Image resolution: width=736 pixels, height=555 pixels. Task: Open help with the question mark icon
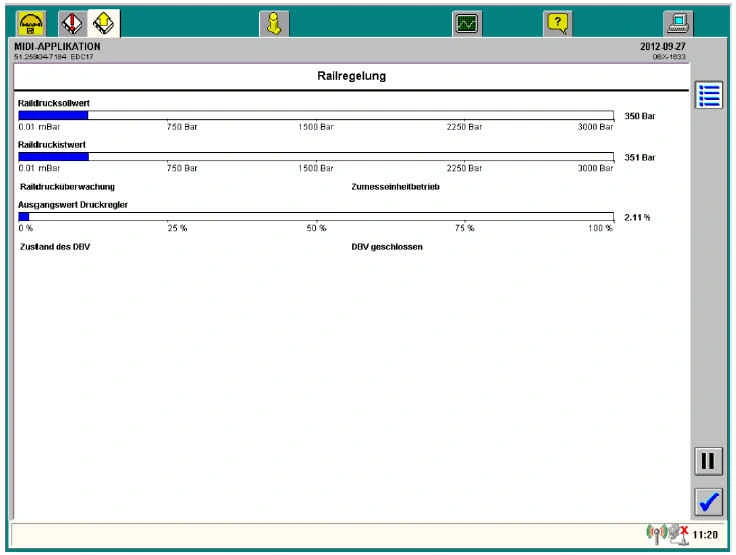[x=558, y=20]
